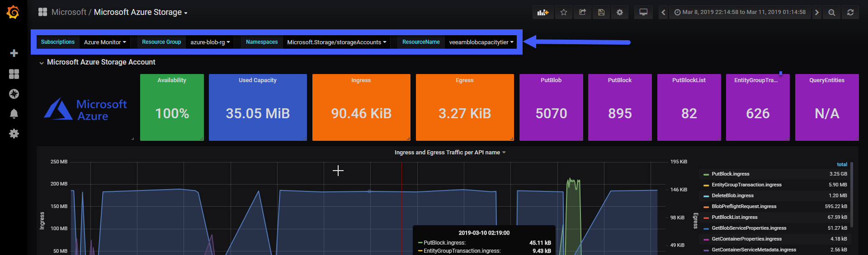
Task: Open the azure-blob-rg resource group dropdown
Action: click(x=210, y=42)
